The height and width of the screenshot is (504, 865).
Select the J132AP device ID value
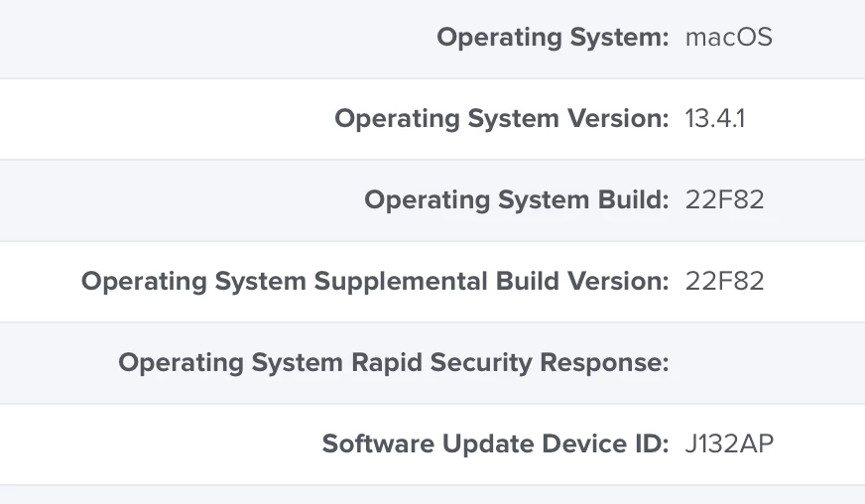tap(729, 443)
